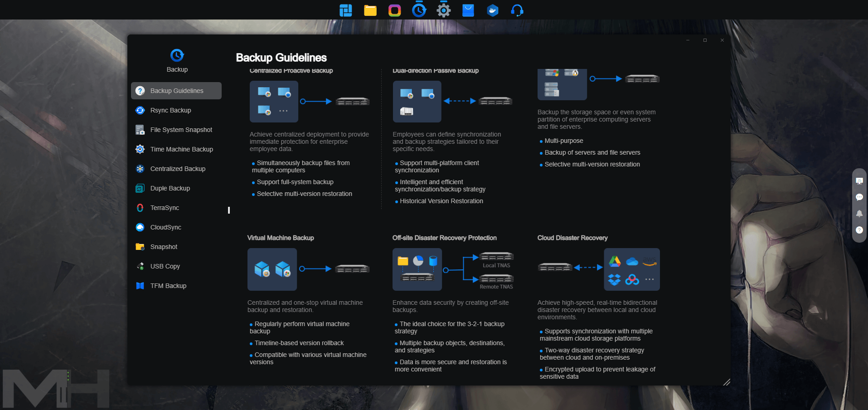
Task: Open the Duple Backup label in sidebar
Action: (170, 188)
